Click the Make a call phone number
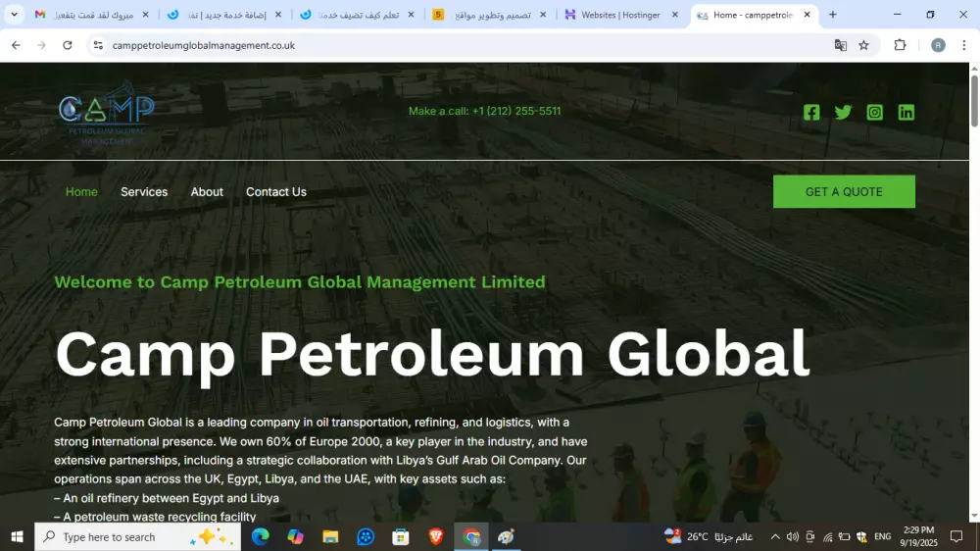980x551 pixels. click(484, 111)
